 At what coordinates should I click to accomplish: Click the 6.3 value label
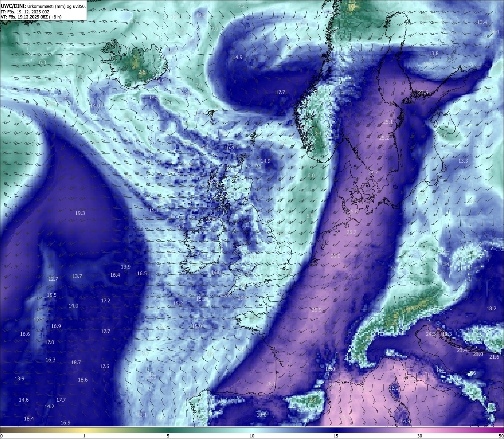pos(43,62)
